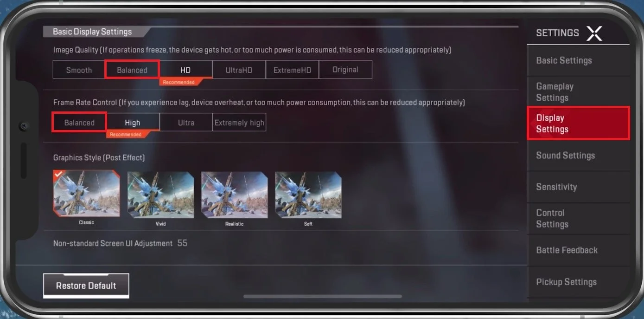644x319 pixels.
Task: Choose HD image quality
Action: (185, 70)
